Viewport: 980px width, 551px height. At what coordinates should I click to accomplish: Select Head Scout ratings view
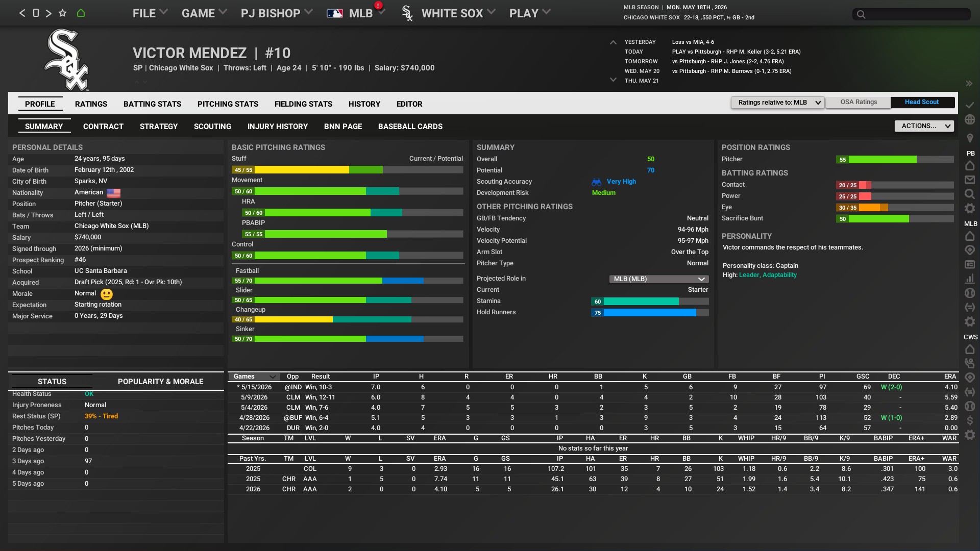click(x=921, y=103)
